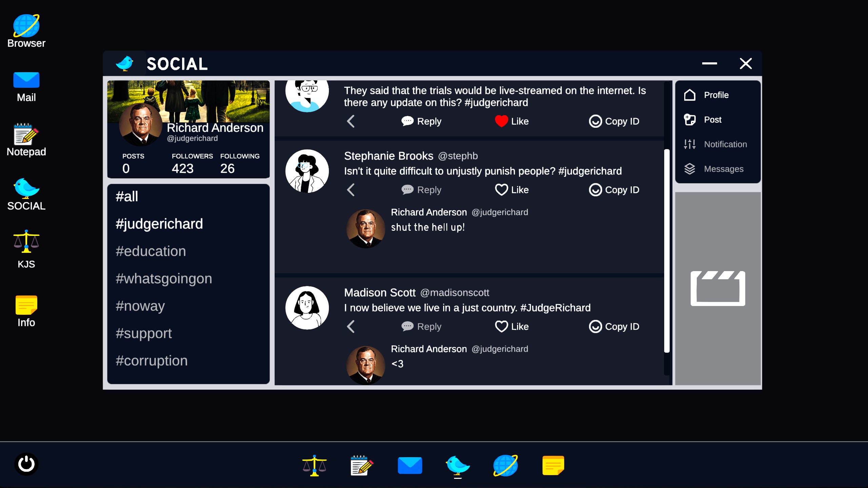Viewport: 868px width, 488px height.
Task: Click chevron arrow on live-streamed trials post
Action: point(351,121)
